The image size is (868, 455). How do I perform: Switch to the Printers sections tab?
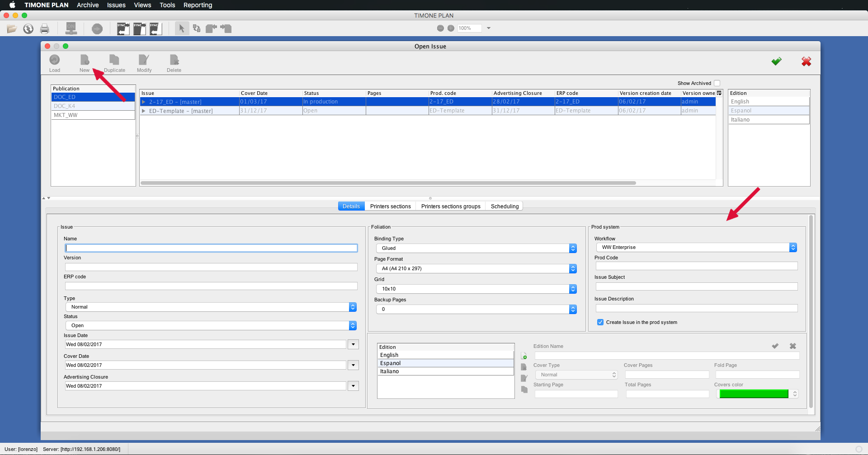391,206
